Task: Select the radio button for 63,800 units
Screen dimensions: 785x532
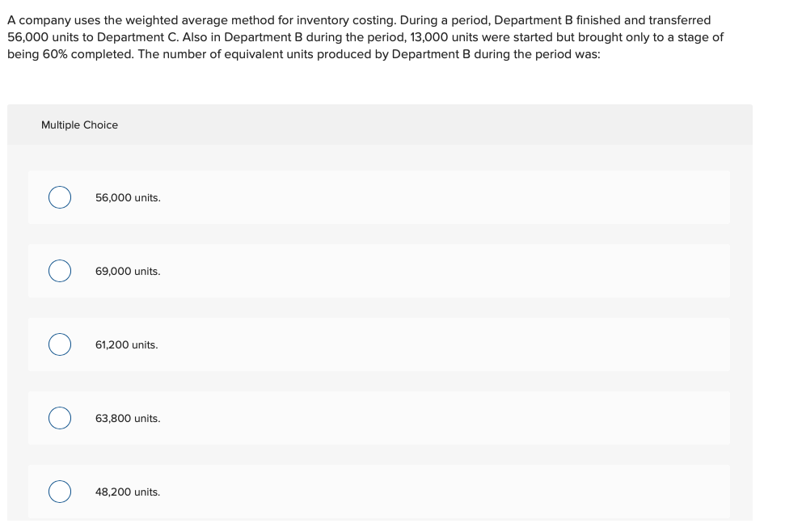Action: (x=59, y=418)
